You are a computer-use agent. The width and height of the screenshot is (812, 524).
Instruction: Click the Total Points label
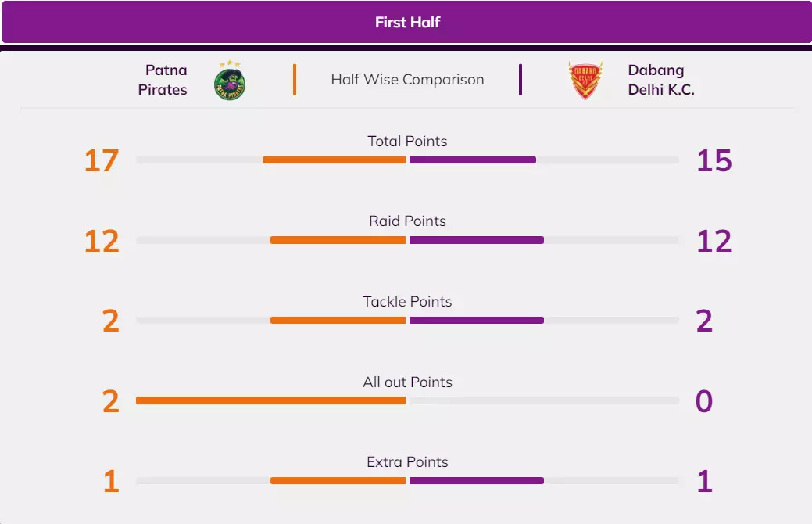[407, 142]
